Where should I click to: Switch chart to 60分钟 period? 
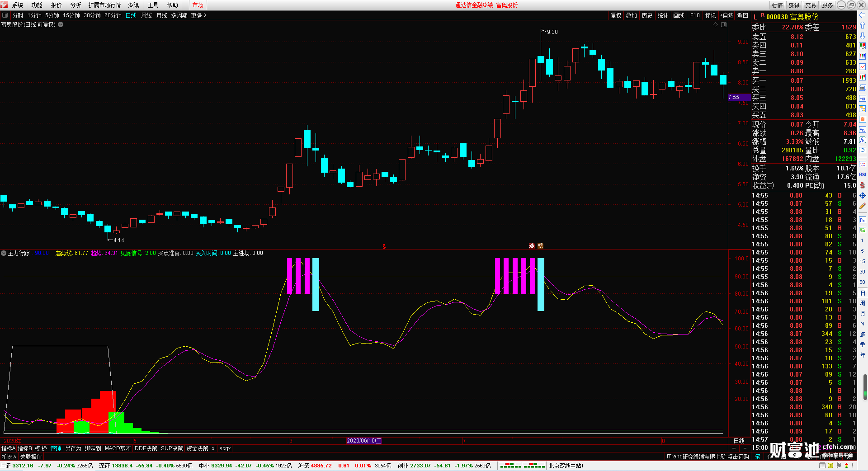click(113, 15)
